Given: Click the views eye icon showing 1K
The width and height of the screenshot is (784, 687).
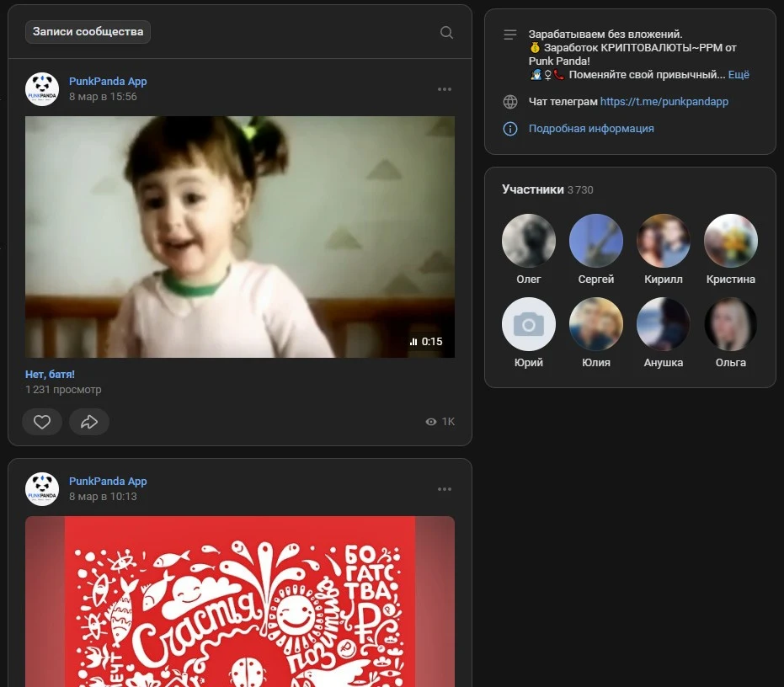Looking at the screenshot, I should click(x=431, y=422).
